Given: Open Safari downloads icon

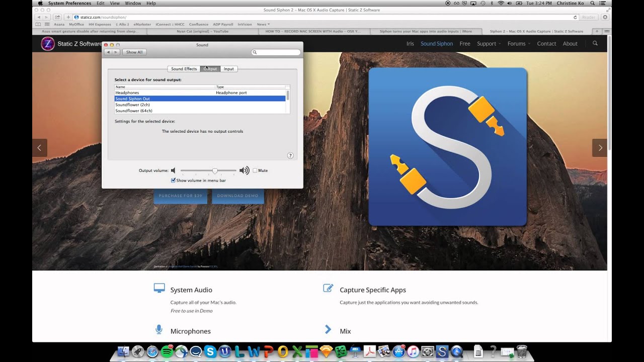Looking at the screenshot, I should (605, 17).
